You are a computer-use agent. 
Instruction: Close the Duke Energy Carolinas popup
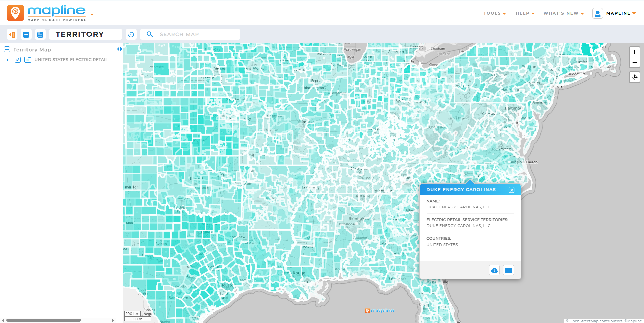[512, 190]
